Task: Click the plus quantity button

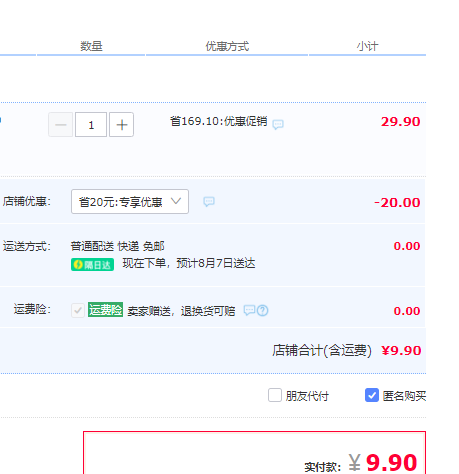Action: click(122, 125)
